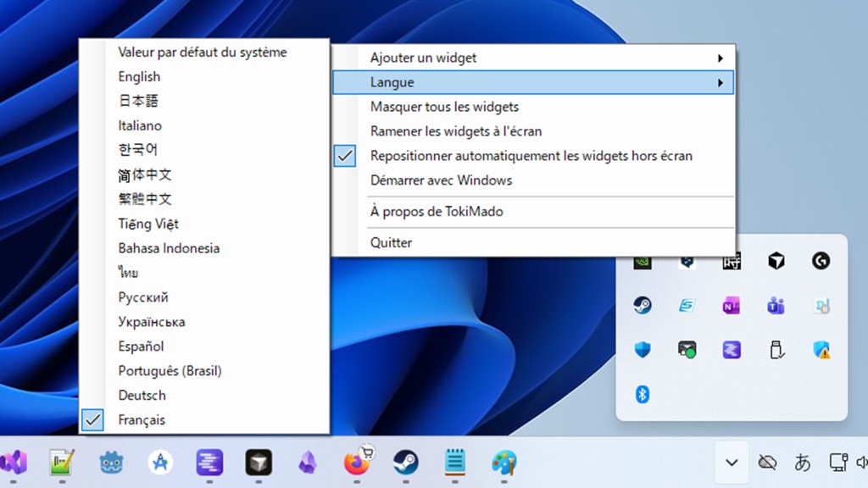Open the Paint palette taskbar icon

504,463
